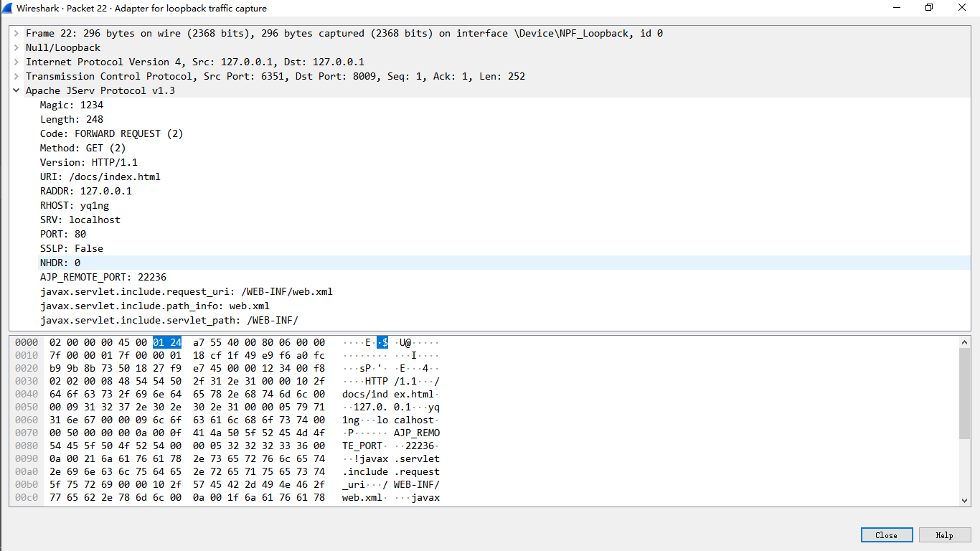Click ASCII text 'calhost' in hex pane

(x=414, y=420)
